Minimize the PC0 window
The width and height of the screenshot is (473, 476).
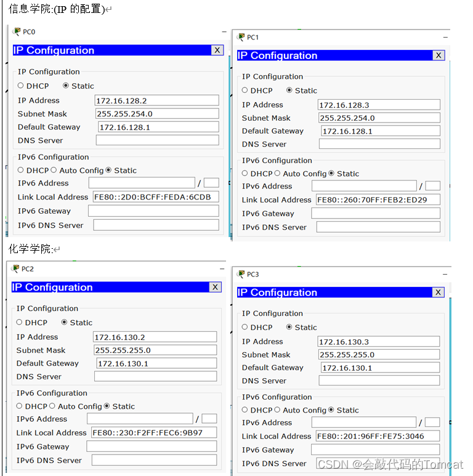[x=224, y=31]
